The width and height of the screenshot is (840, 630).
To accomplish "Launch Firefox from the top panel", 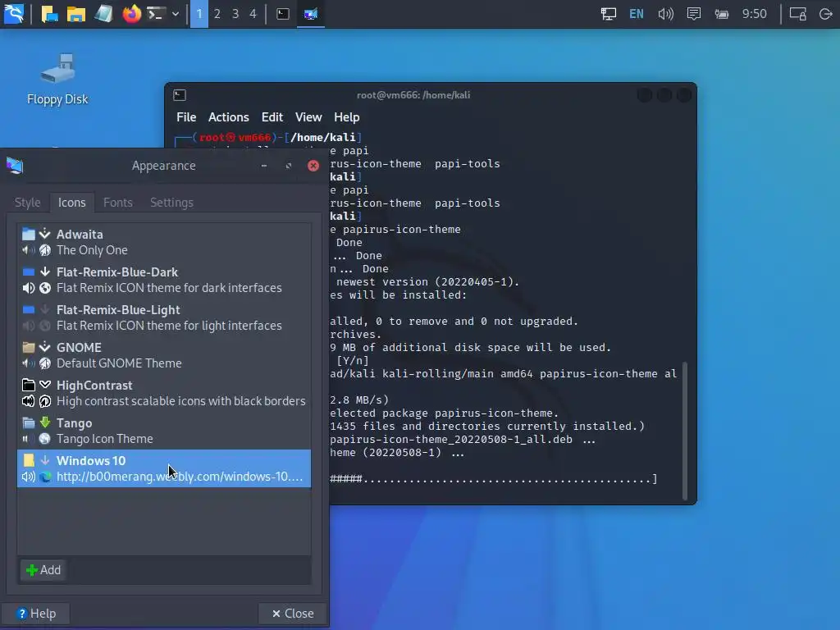I will point(131,14).
